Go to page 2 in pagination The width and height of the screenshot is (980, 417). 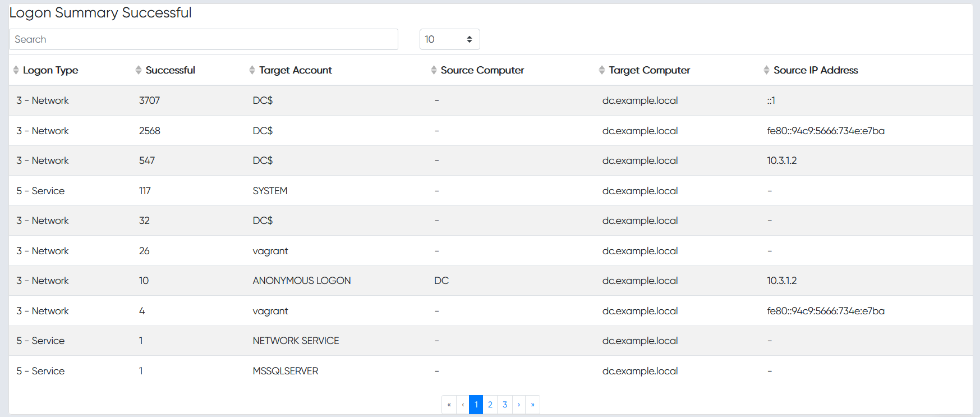pyautogui.click(x=490, y=405)
